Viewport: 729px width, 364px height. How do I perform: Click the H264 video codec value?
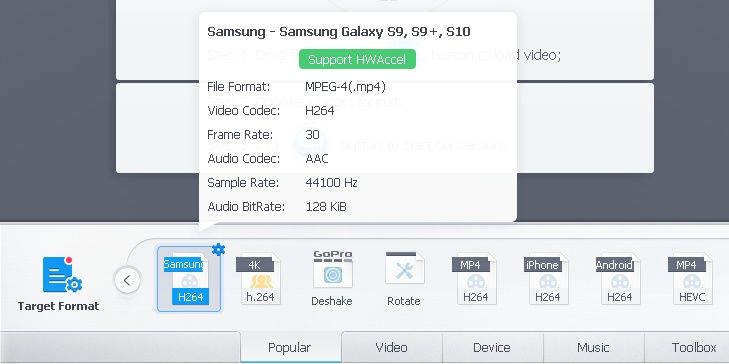click(x=320, y=111)
